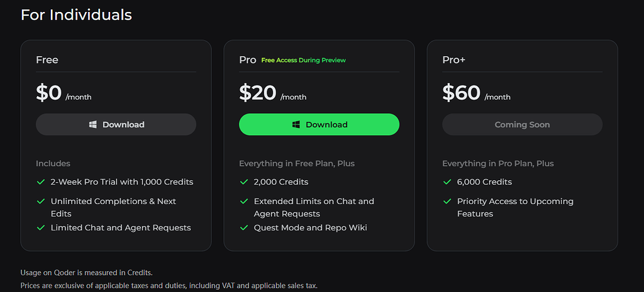Click the checkmark beside Extended Limits on Chat
644x292 pixels.
[244, 202]
